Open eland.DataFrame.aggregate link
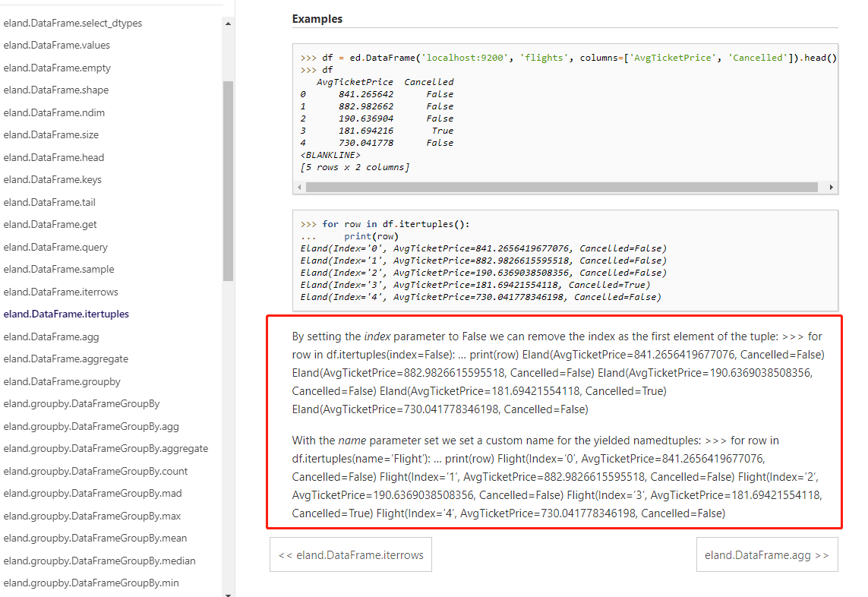868x597 pixels. pyautogui.click(x=66, y=359)
